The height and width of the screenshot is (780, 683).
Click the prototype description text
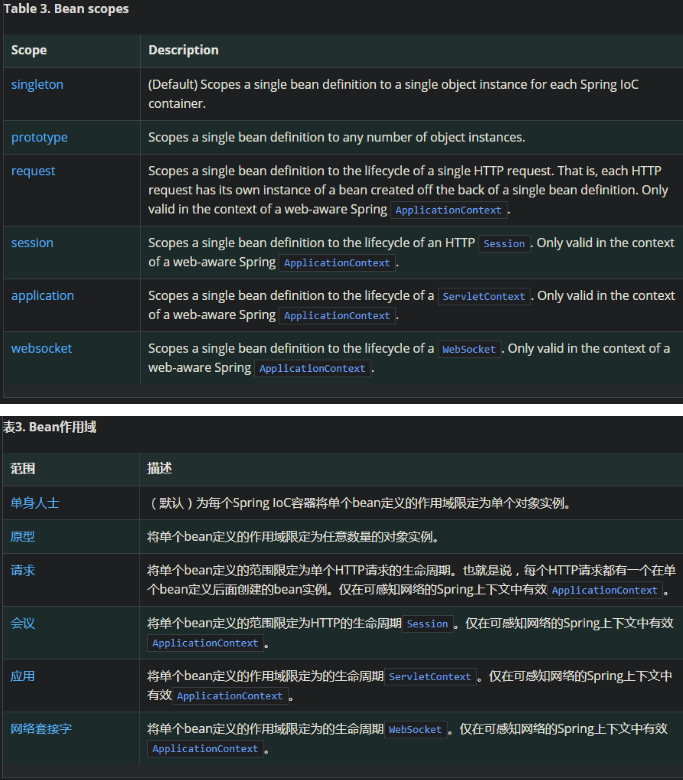336,137
